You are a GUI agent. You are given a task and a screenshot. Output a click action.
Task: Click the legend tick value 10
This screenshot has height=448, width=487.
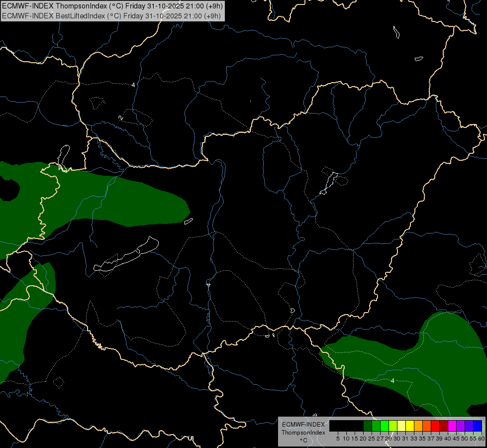[x=346, y=439]
